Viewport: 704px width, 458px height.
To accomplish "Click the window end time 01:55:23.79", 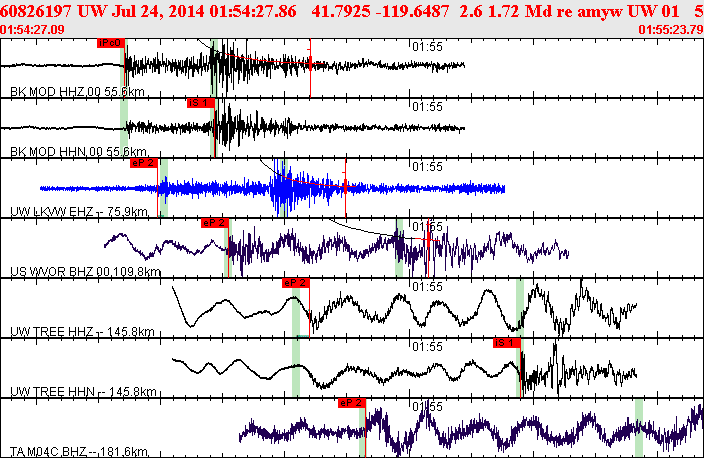I will coord(671,30).
